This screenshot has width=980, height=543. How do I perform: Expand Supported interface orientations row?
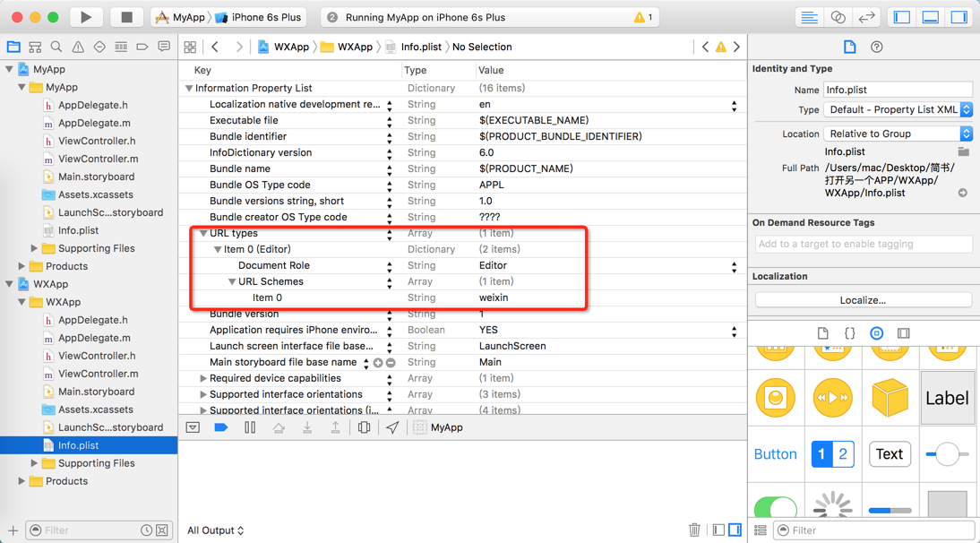point(203,394)
